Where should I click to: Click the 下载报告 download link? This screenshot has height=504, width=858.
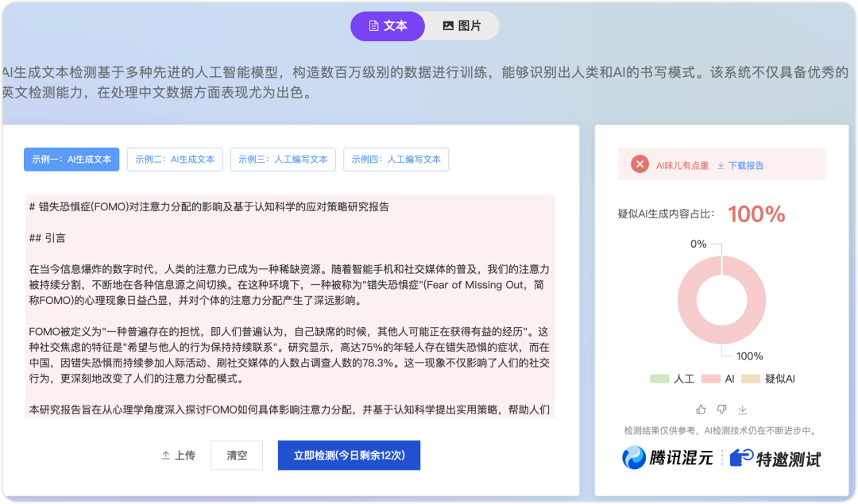pyautogui.click(x=740, y=166)
